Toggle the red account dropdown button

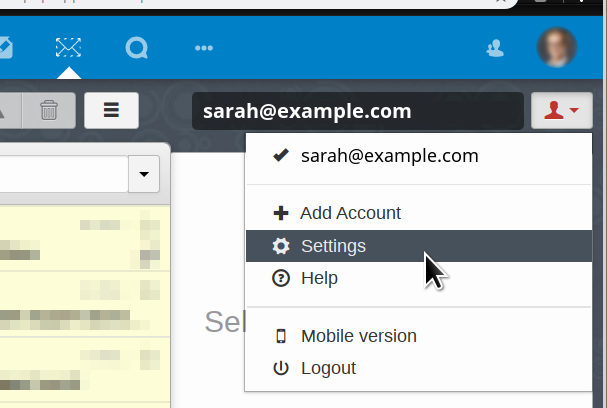coord(562,110)
